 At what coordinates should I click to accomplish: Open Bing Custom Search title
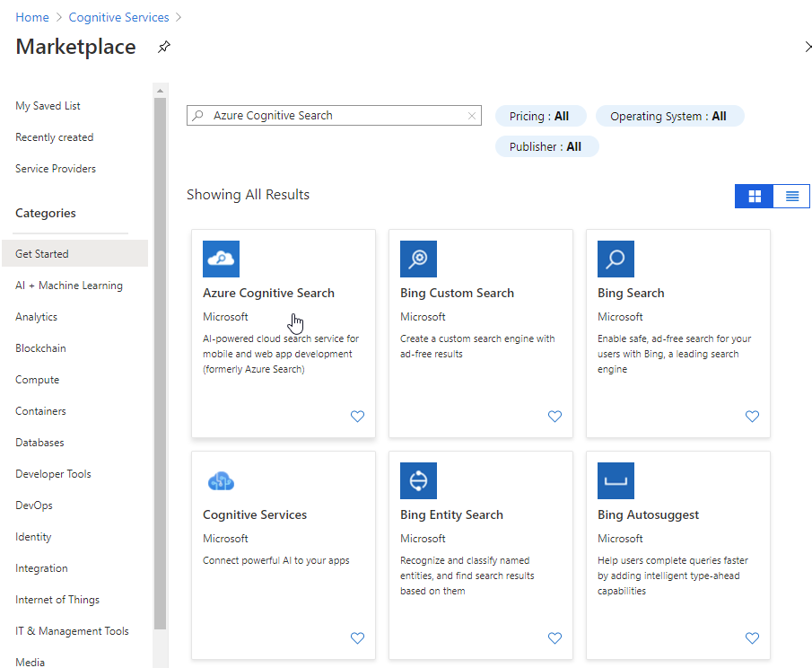click(x=457, y=294)
